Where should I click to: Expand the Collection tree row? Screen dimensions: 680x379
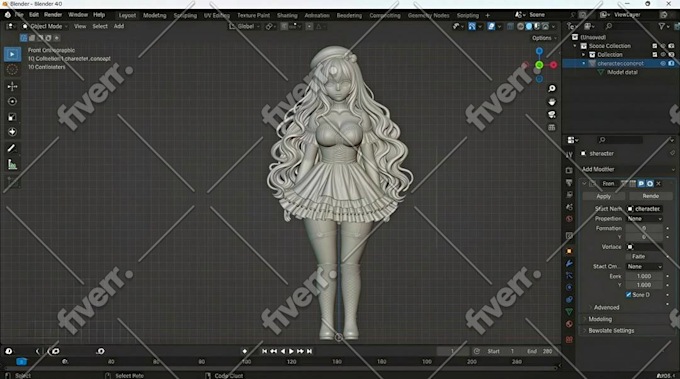(584, 55)
